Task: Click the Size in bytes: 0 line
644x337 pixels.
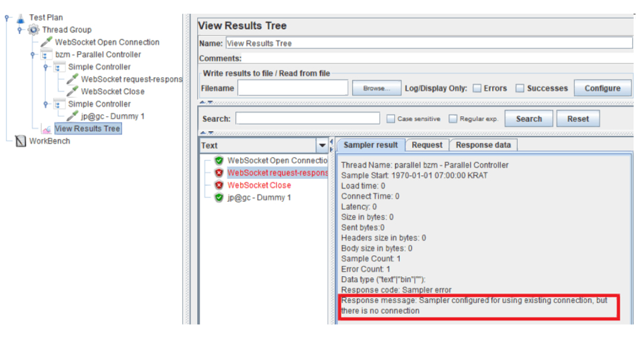Action: pyautogui.click(x=367, y=217)
